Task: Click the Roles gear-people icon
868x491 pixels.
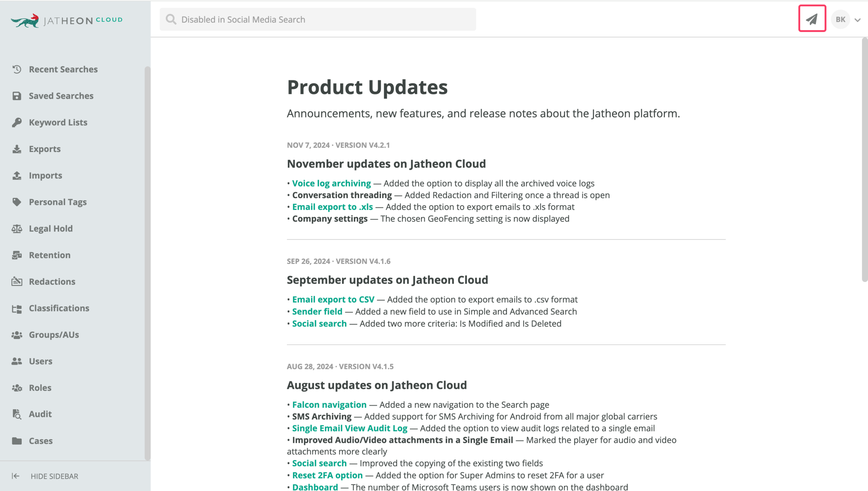Action: tap(17, 388)
